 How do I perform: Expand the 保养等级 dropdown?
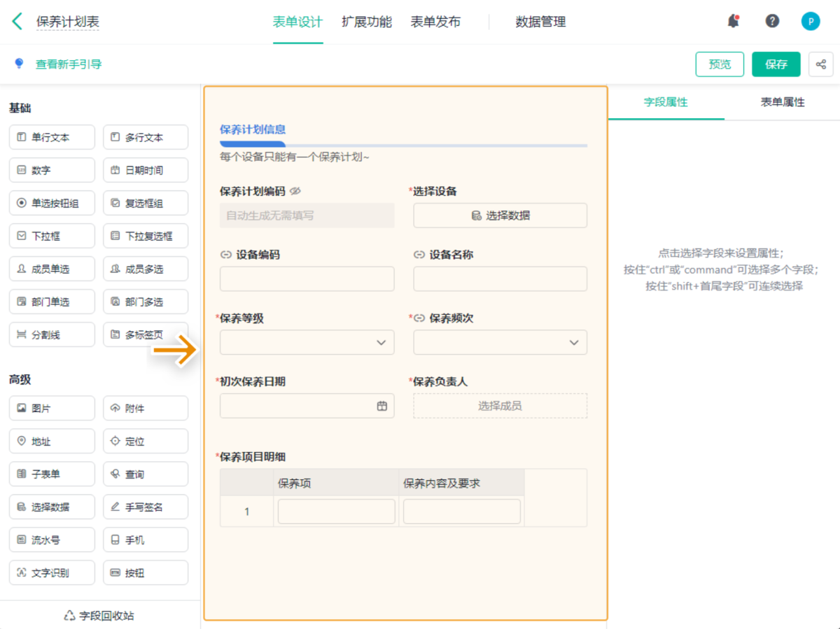[307, 342]
